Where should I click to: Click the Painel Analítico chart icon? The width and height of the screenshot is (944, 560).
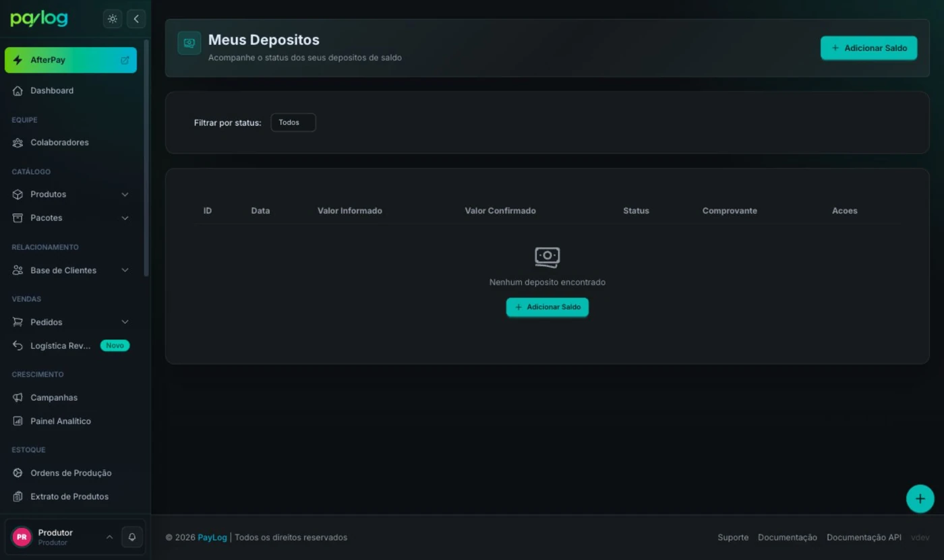18,421
